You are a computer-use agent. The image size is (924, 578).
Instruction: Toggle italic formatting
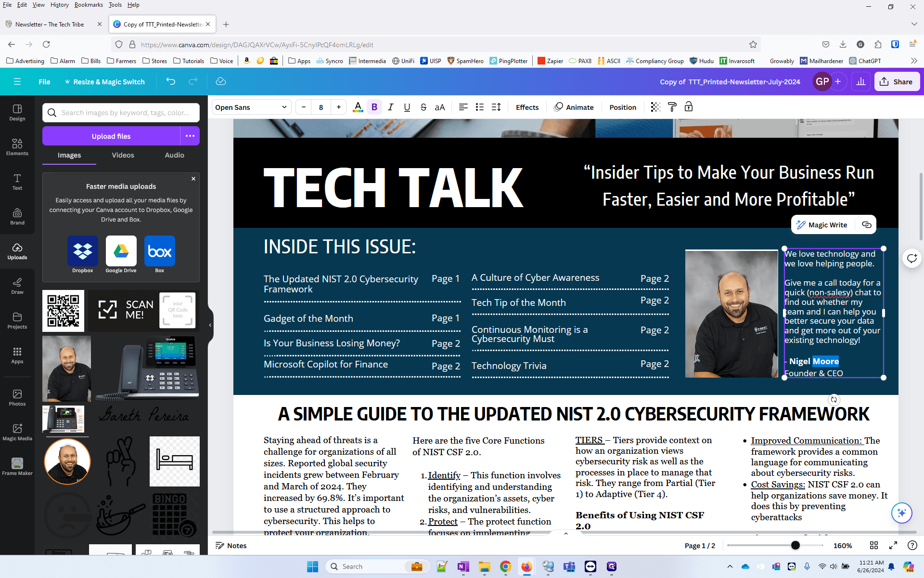tap(391, 107)
